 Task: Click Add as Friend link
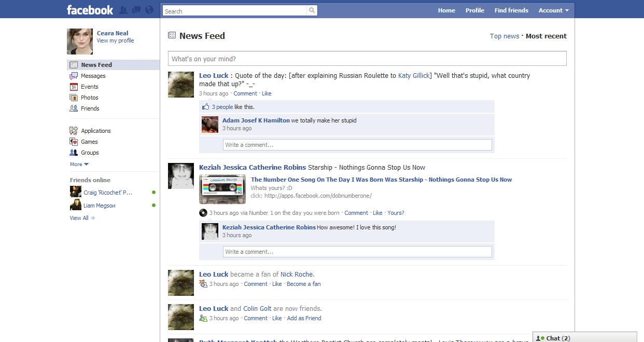pos(304,318)
